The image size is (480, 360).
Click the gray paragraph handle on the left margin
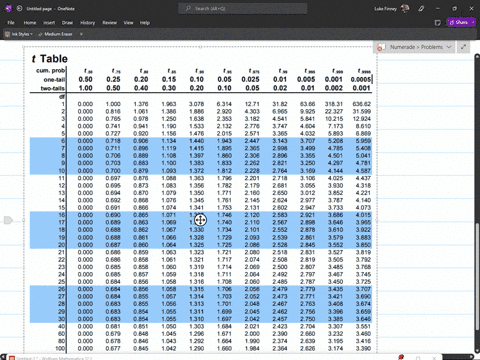(8, 220)
